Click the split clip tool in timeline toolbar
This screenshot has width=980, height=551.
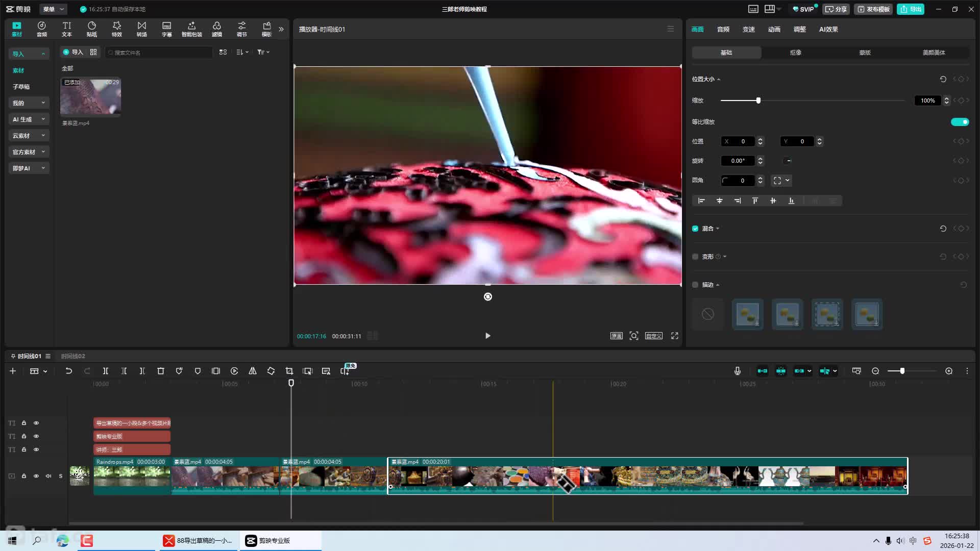[x=106, y=371]
